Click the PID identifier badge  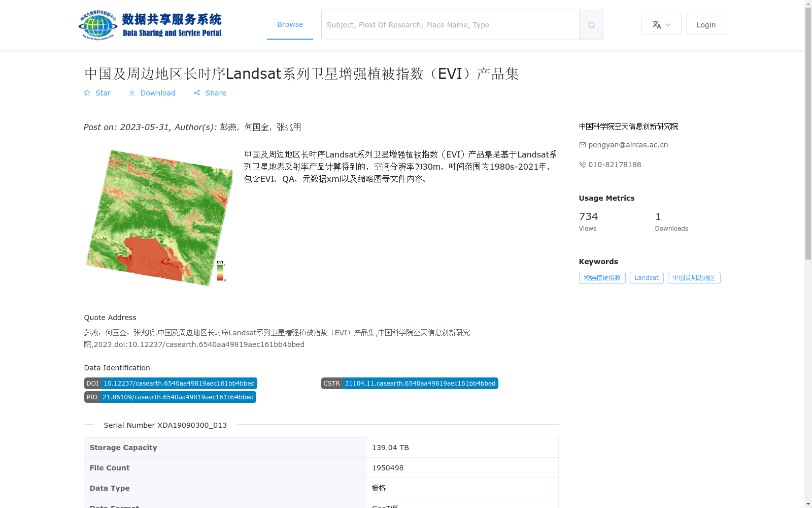[x=170, y=397]
